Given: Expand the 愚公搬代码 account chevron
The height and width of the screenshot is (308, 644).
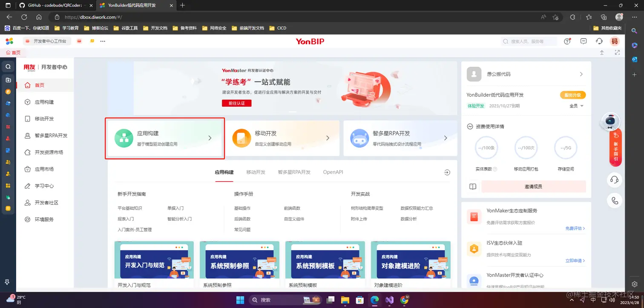Looking at the screenshot, I should [581, 74].
